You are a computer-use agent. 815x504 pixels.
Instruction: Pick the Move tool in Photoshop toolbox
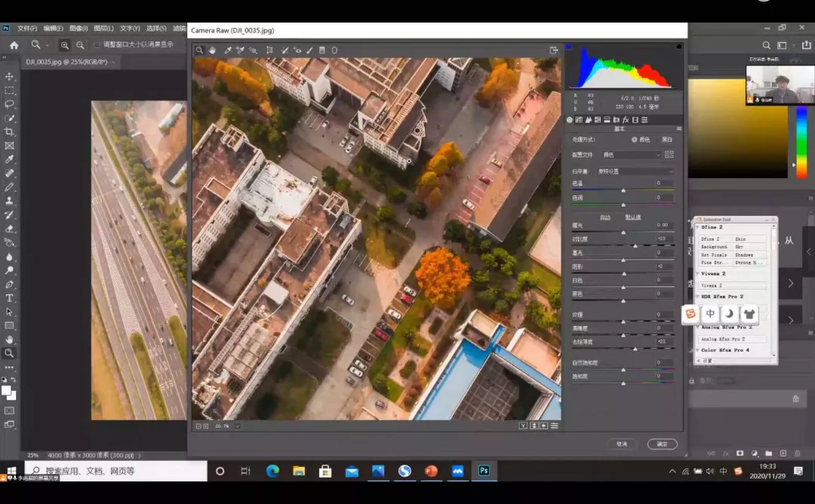10,77
